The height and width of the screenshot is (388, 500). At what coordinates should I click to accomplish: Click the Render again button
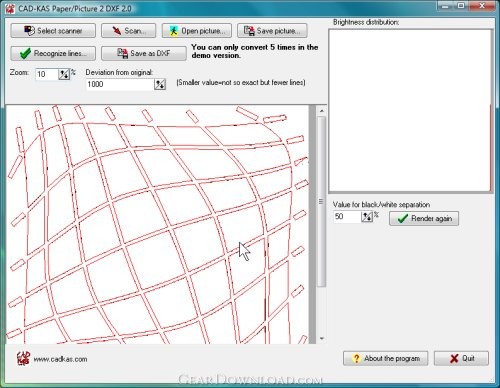click(x=424, y=218)
